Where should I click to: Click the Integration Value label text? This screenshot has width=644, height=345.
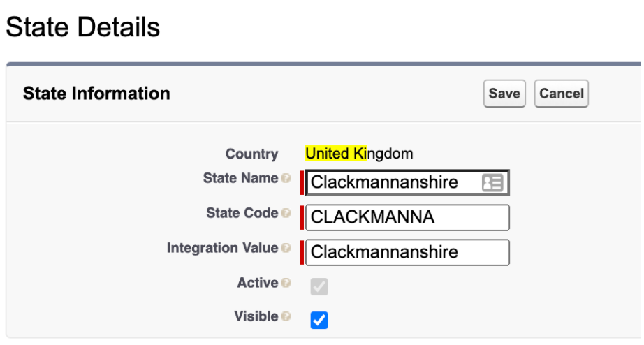click(x=223, y=248)
